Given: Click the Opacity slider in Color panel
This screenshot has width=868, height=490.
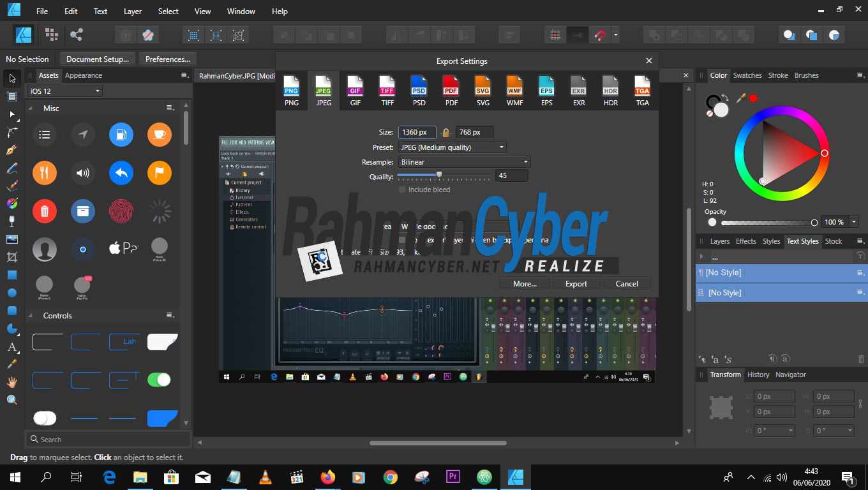Looking at the screenshot, I should coord(769,223).
